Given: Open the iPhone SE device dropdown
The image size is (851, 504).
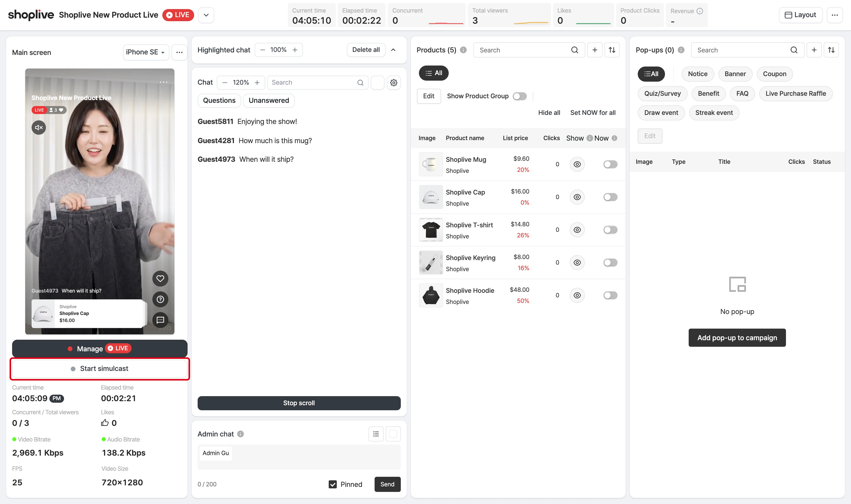Looking at the screenshot, I should click(146, 52).
